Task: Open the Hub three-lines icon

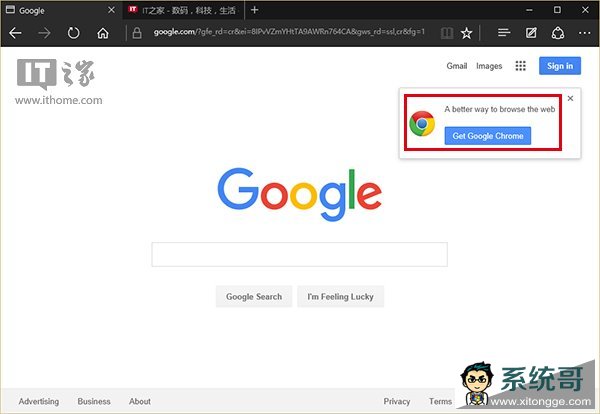Action: pyautogui.click(x=504, y=33)
